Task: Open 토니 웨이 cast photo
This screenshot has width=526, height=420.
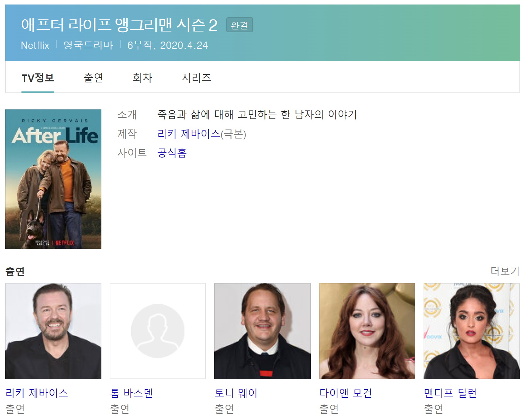Action: tap(262, 331)
